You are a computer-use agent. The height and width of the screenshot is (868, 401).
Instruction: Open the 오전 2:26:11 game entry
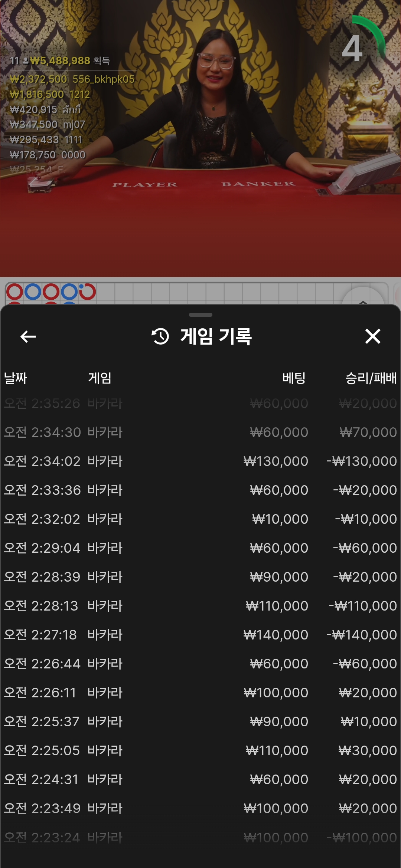click(200, 693)
